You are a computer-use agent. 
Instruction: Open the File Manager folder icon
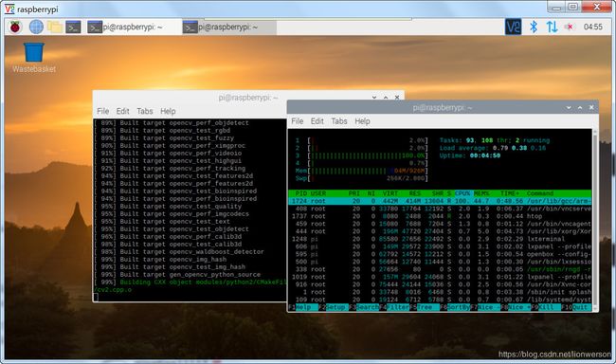pyautogui.click(x=55, y=27)
